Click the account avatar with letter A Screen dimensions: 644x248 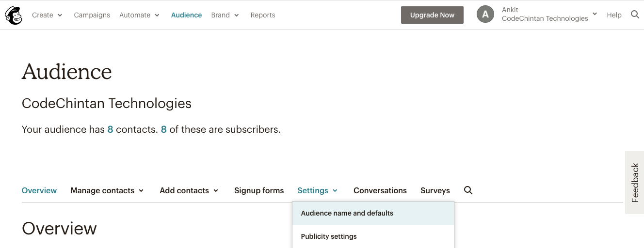[485, 15]
